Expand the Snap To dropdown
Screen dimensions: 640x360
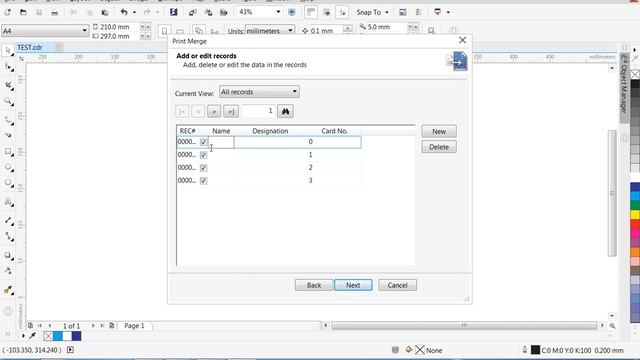387,12
